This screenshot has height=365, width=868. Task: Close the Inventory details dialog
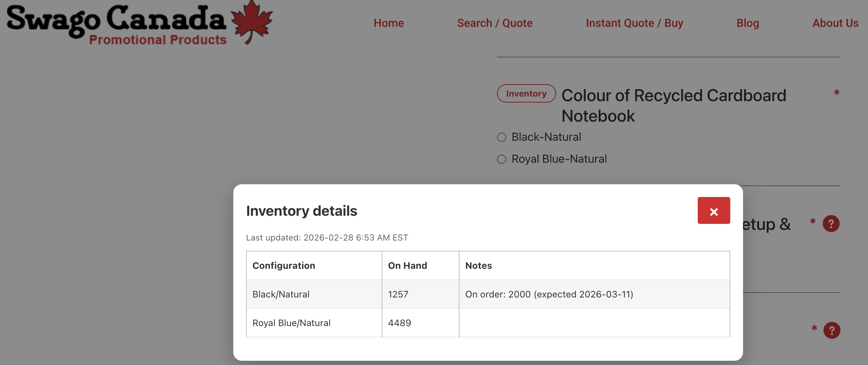click(713, 210)
